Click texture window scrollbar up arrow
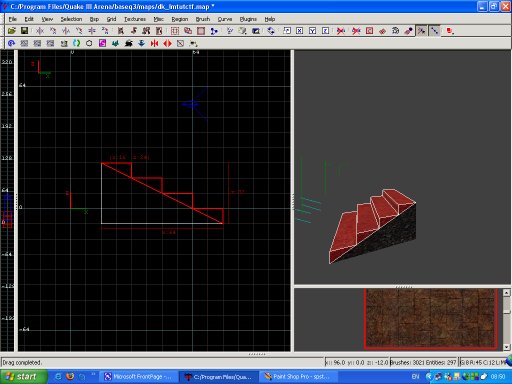Image resolution: width=512 pixels, height=384 pixels. [506, 293]
